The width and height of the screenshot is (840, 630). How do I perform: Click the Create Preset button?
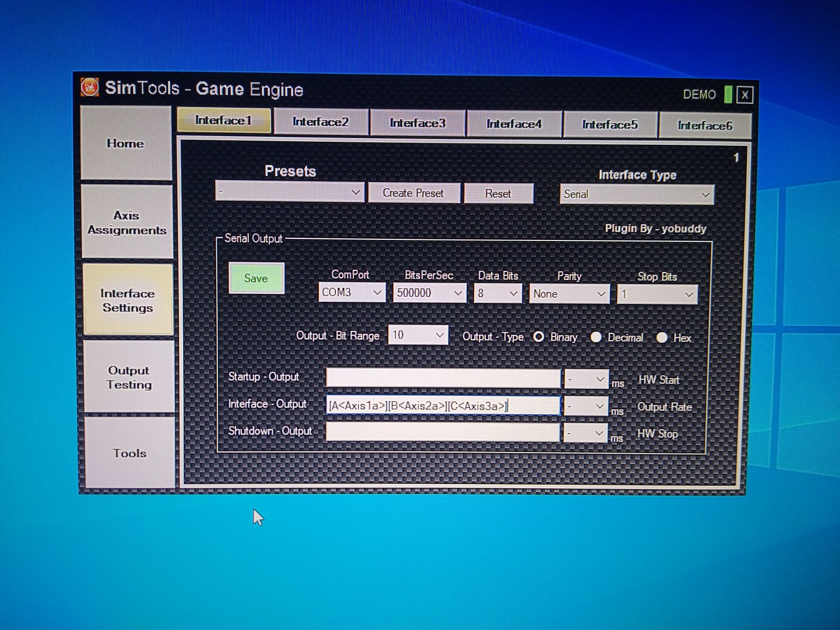(414, 193)
